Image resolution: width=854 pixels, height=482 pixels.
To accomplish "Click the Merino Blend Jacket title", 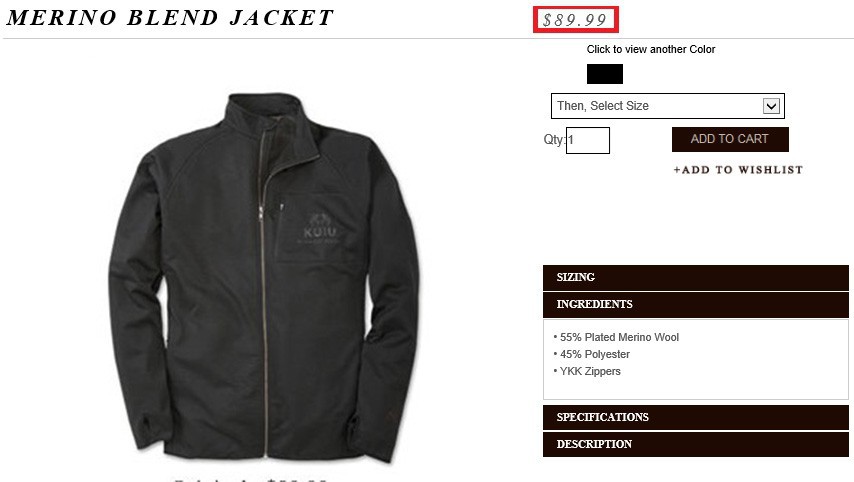I will click(x=170, y=18).
